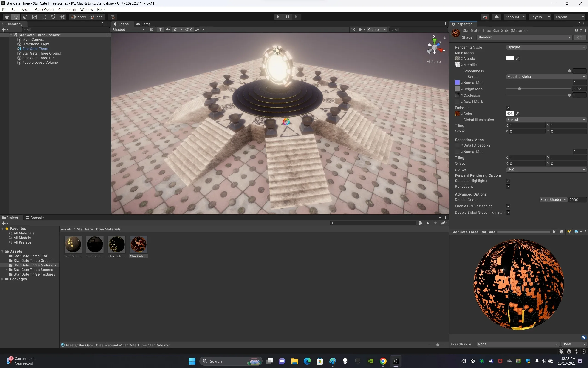Viewport: 588px width, 368px height.
Task: Toggle Enable GPU Instancing checkbox
Action: 508,206
